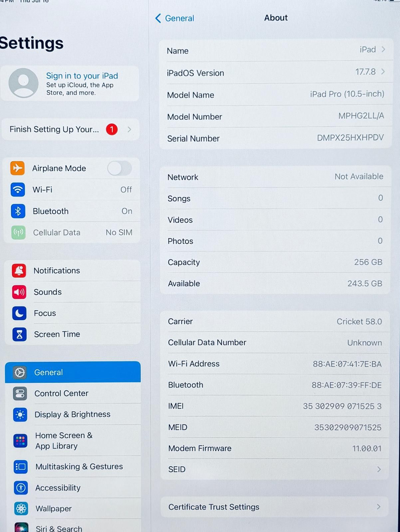Screen dimensions: 400x532
Task: Tap the Wallpaper flower icon
Action: [x=21, y=509]
